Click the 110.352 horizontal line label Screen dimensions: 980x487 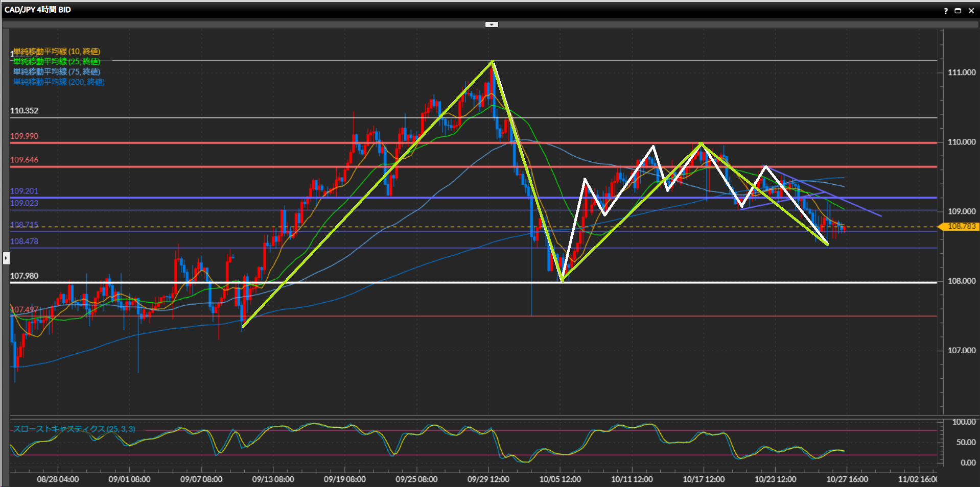(24, 111)
